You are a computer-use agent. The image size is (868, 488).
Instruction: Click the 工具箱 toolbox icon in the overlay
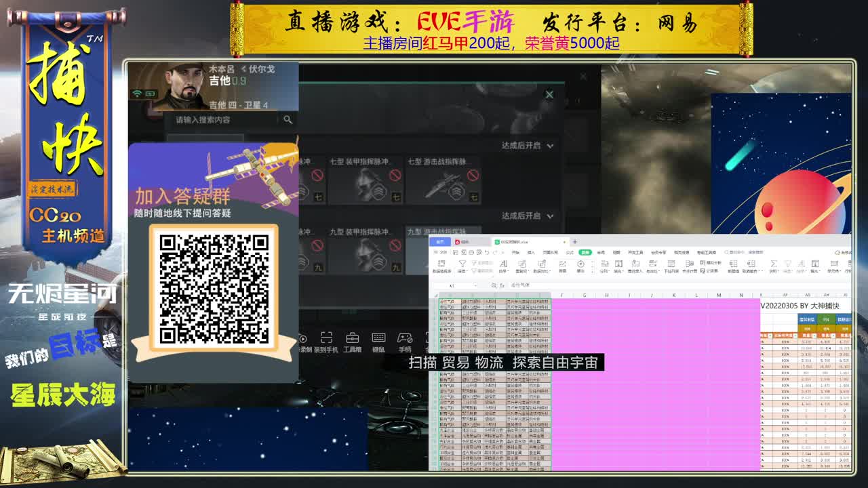[353, 339]
